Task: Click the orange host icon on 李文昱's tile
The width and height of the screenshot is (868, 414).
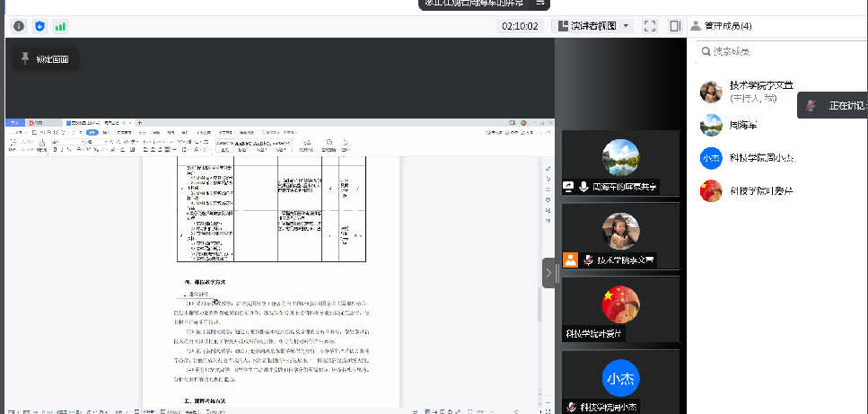Action: tap(570, 260)
